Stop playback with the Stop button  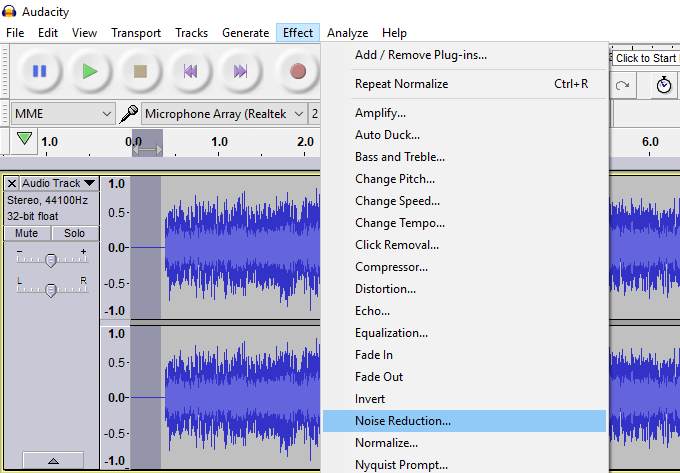(140, 71)
